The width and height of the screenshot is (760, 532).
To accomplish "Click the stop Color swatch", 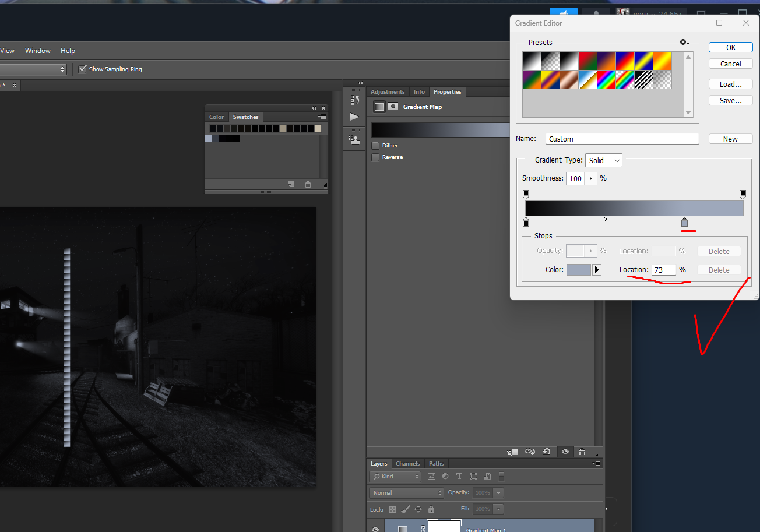I will click(x=579, y=270).
